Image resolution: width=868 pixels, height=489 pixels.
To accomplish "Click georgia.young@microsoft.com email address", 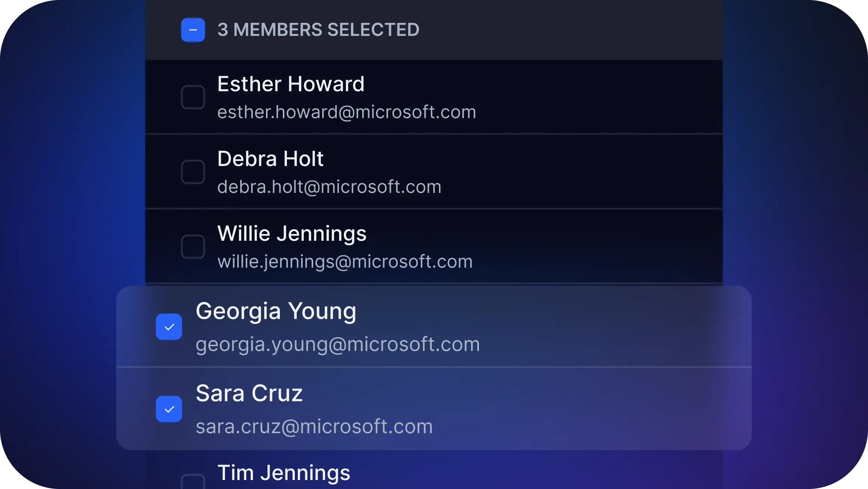I will [337, 344].
